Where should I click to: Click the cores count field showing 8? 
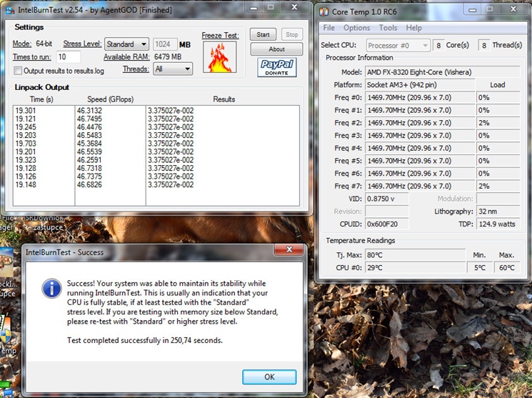[x=438, y=46]
